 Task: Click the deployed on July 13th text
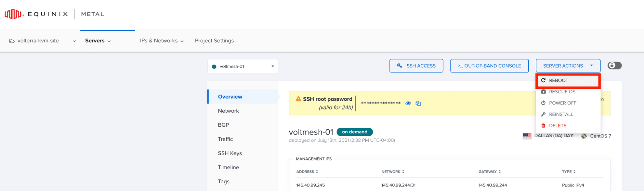click(342, 140)
